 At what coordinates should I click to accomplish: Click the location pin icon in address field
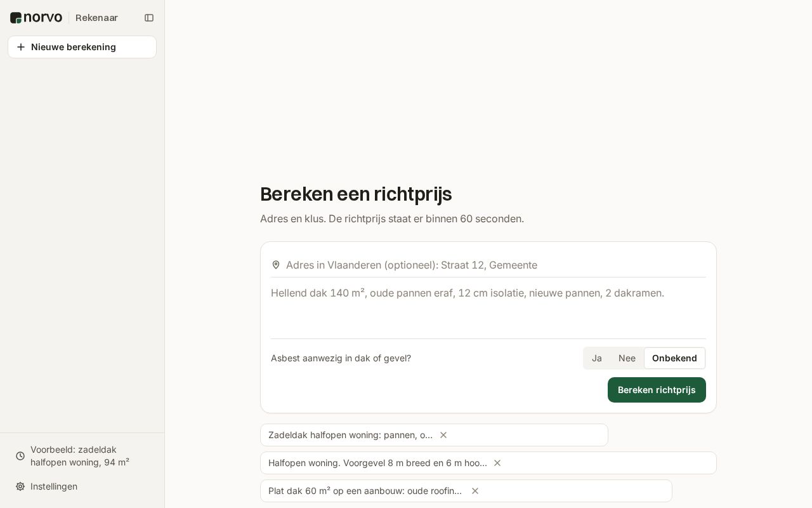(276, 265)
